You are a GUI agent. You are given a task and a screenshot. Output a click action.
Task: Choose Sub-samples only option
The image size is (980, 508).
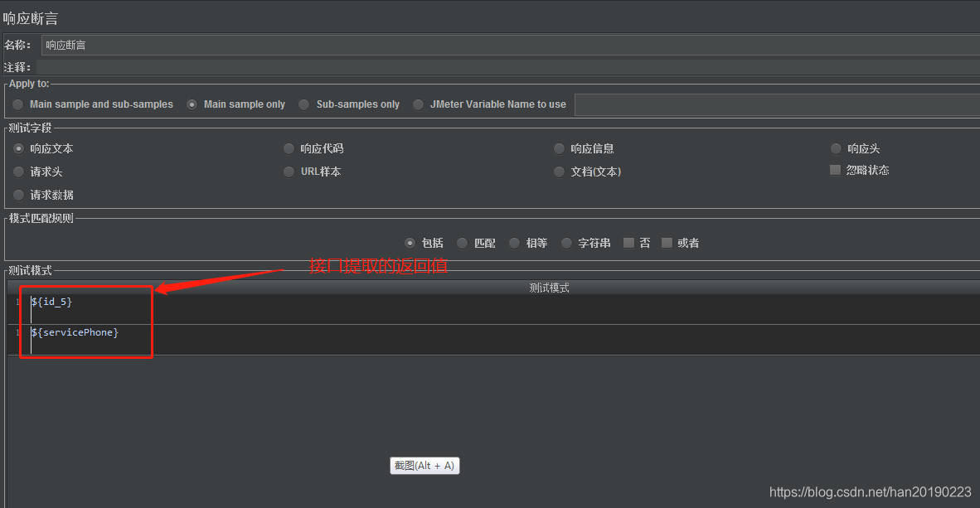(x=303, y=104)
